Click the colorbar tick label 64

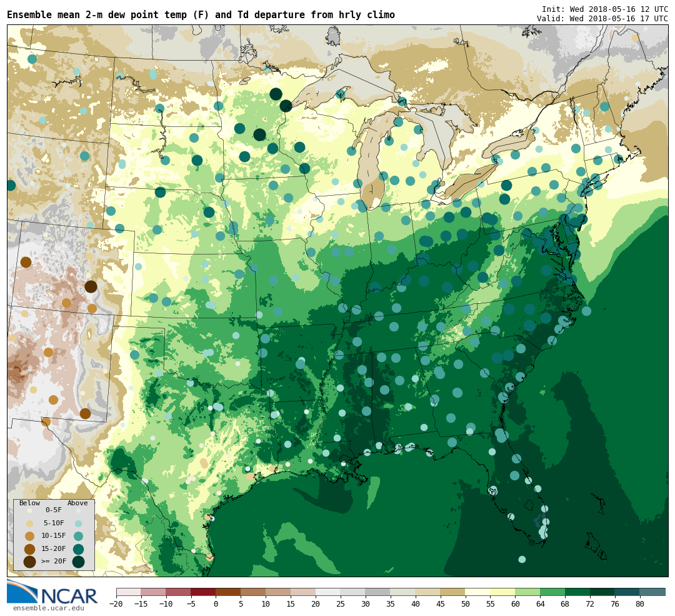click(540, 604)
